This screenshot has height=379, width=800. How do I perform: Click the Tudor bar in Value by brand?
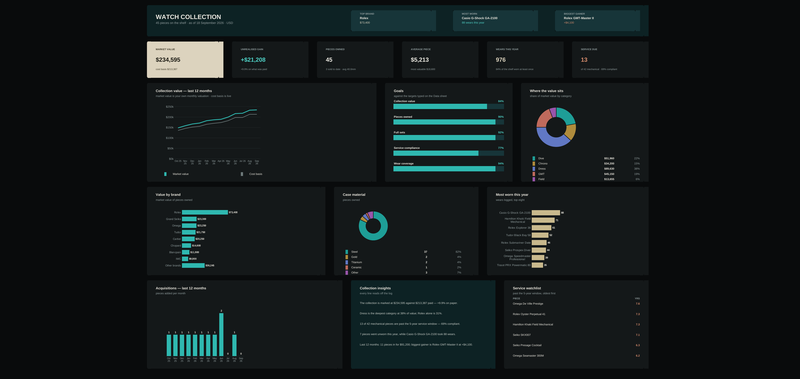click(x=189, y=232)
